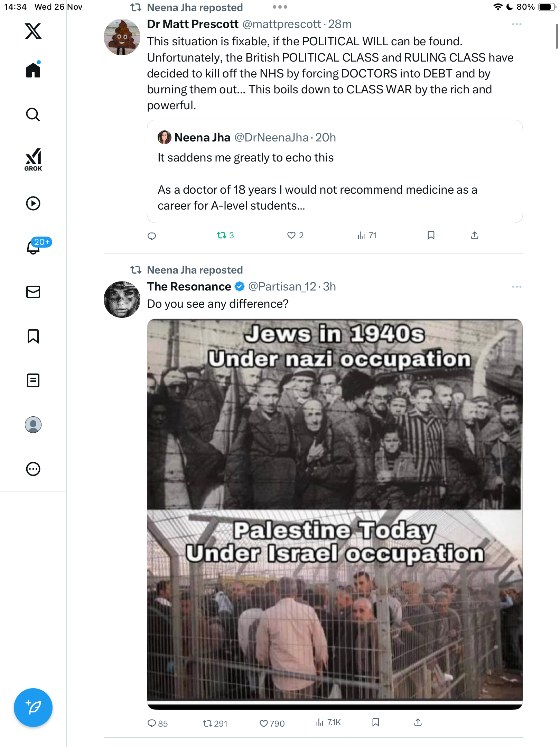Compose a new post

click(33, 708)
